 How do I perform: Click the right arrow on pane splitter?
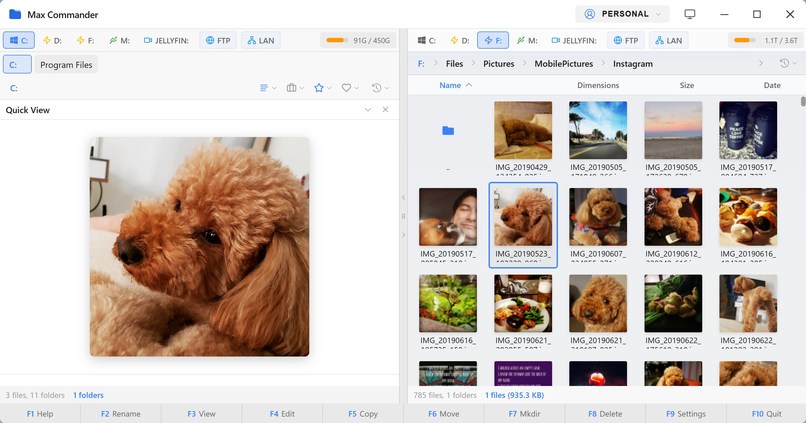[x=404, y=235]
